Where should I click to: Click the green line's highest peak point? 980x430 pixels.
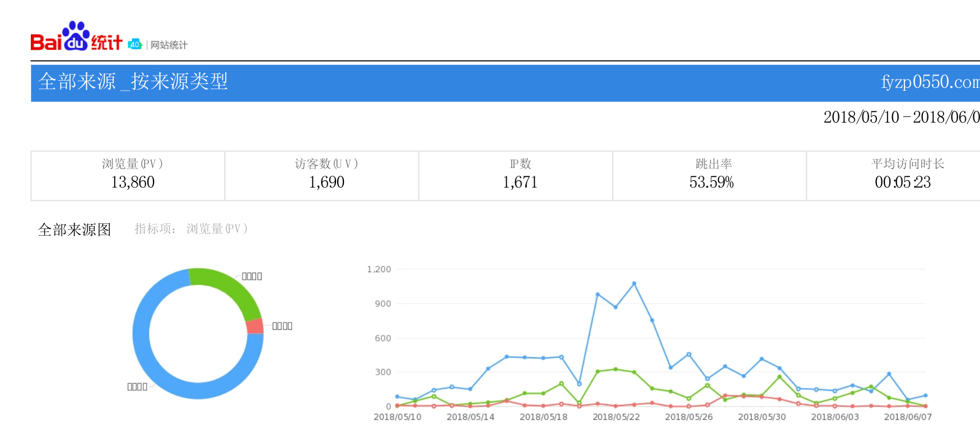(615, 369)
